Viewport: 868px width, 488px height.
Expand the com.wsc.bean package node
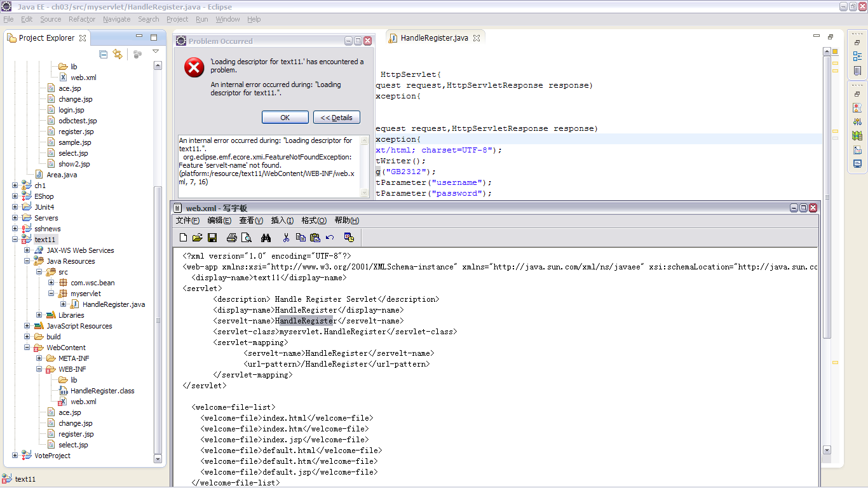tap(51, 283)
